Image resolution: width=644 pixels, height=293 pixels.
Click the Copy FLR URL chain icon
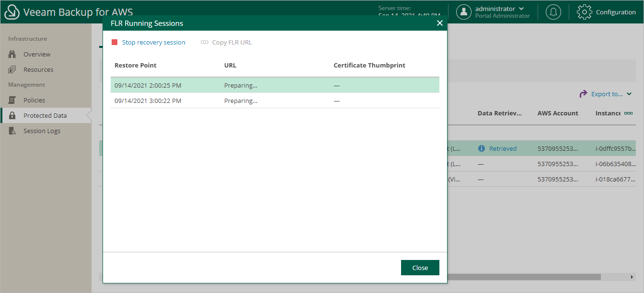coord(205,42)
